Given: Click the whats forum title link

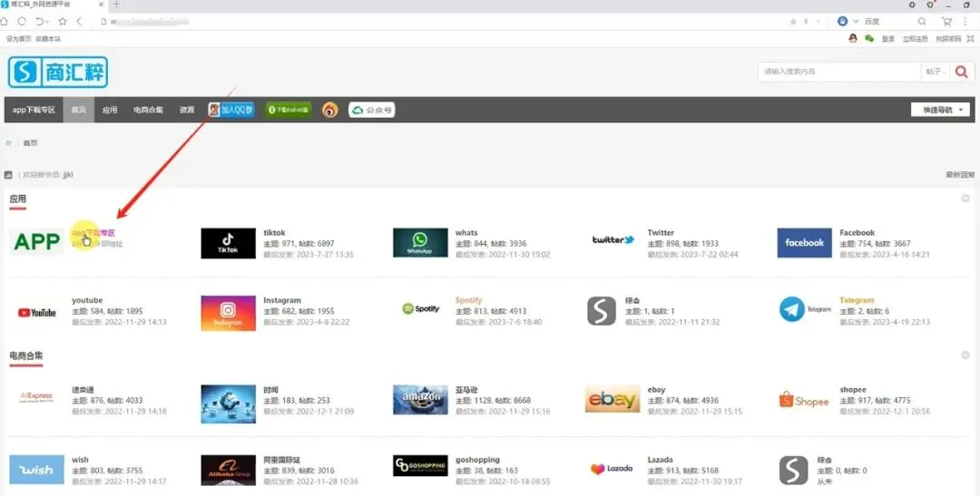Looking at the screenshot, I should pyautogui.click(x=466, y=232).
